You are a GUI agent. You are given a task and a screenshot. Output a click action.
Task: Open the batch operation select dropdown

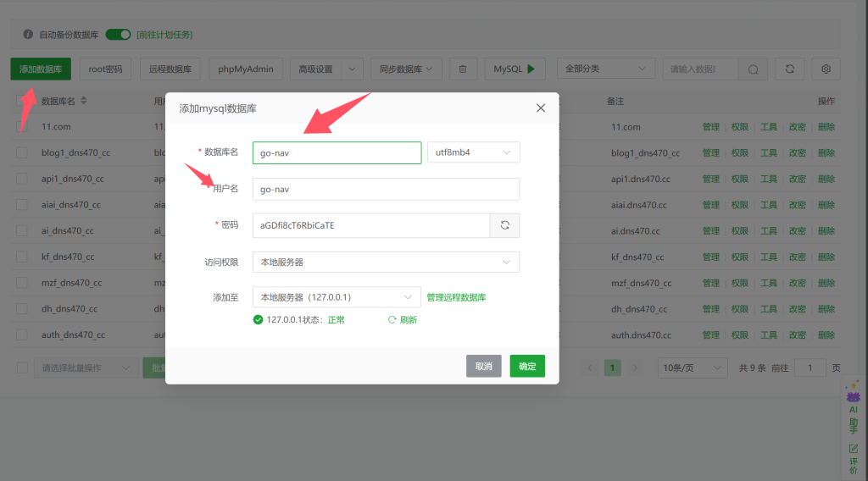[x=86, y=368]
